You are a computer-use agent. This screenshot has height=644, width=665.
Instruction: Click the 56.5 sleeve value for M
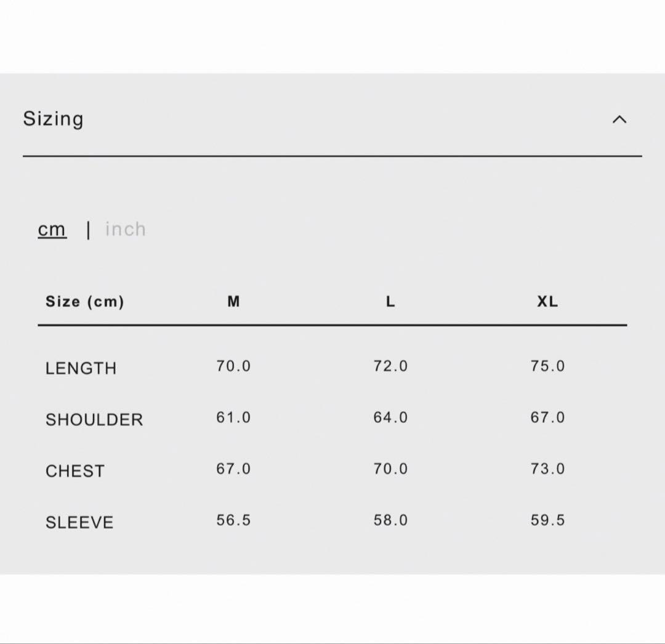(x=233, y=520)
